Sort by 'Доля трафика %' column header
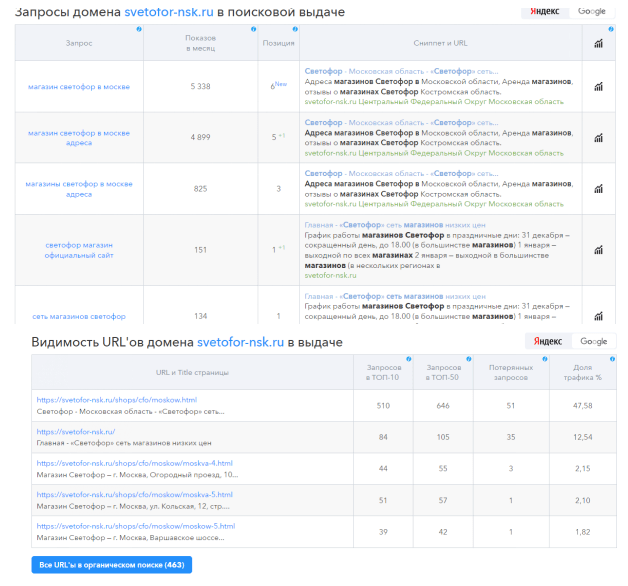 click(x=583, y=373)
